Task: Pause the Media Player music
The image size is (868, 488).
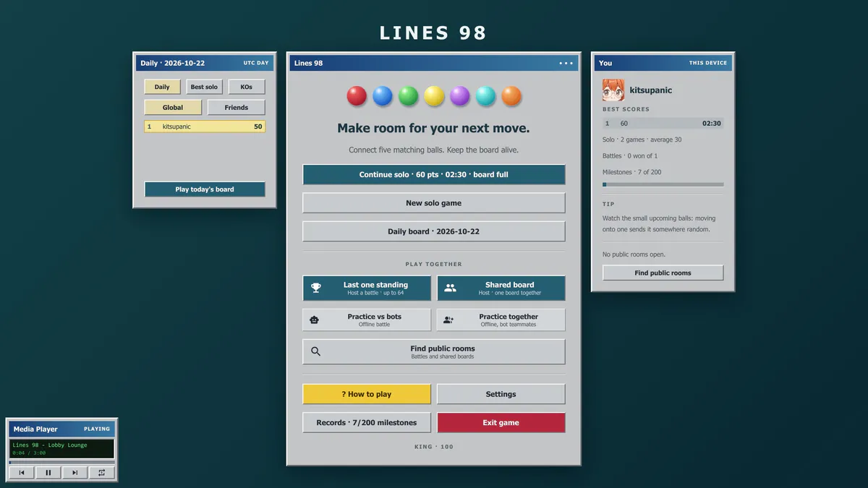Action: (x=48, y=473)
